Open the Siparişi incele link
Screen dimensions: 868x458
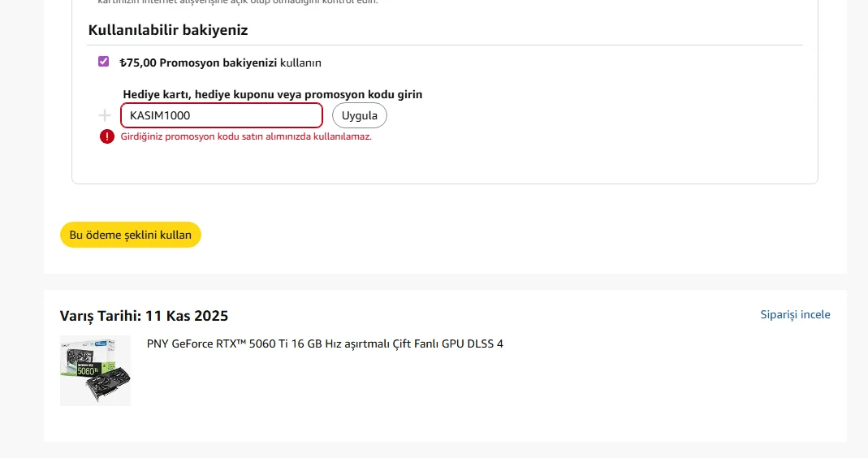tap(795, 314)
